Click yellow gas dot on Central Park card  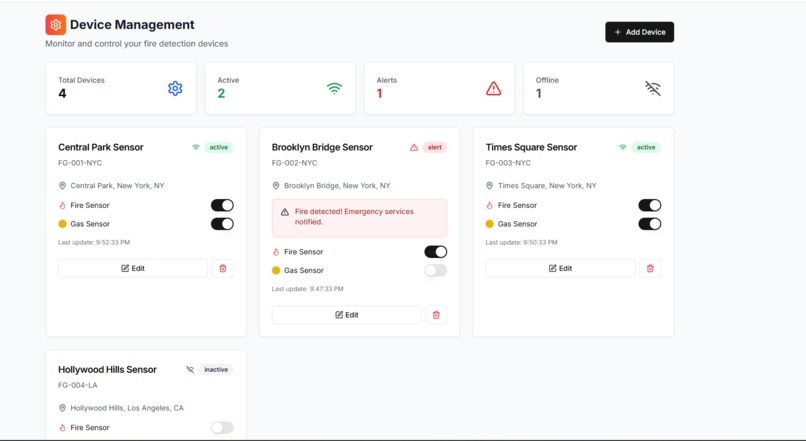(x=62, y=224)
